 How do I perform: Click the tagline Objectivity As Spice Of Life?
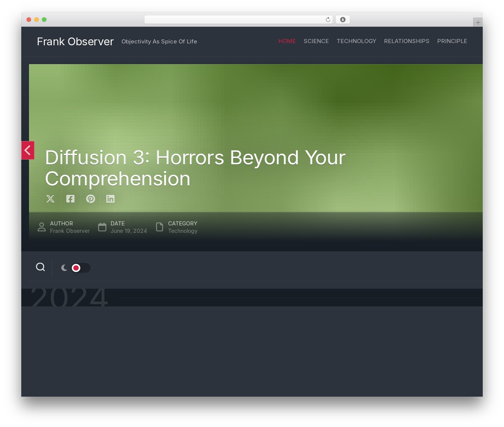[159, 41]
